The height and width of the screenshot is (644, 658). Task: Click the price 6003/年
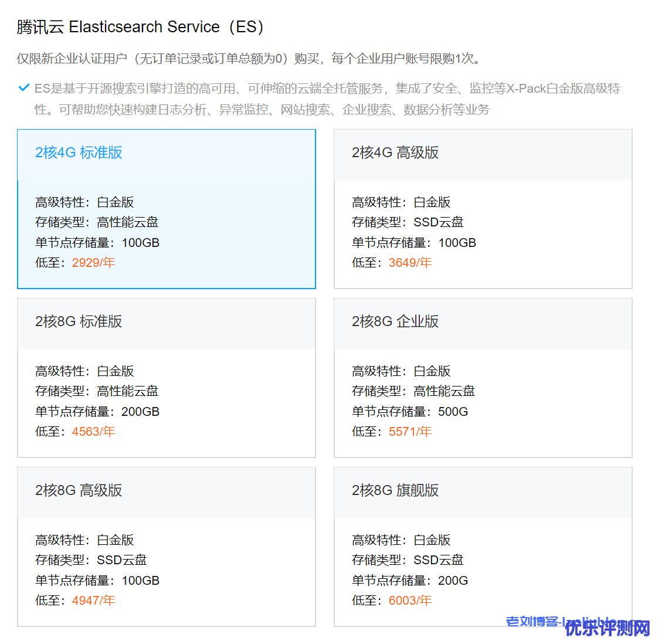tap(410, 601)
